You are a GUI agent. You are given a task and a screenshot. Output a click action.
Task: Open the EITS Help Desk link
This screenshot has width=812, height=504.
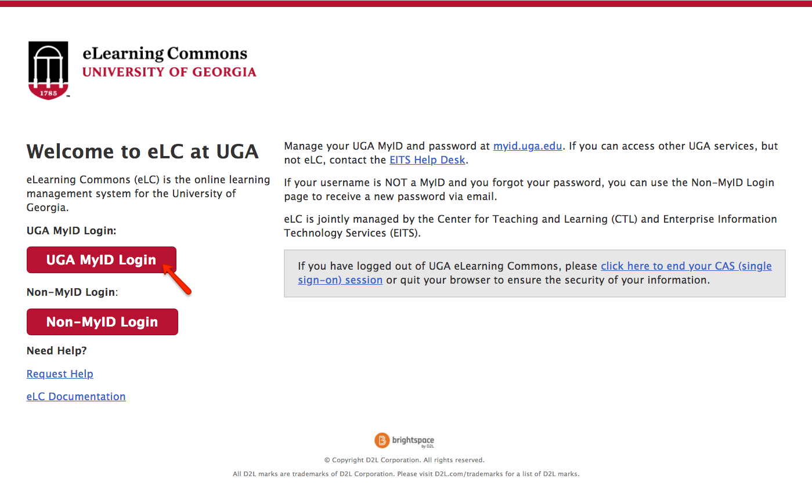(x=427, y=160)
